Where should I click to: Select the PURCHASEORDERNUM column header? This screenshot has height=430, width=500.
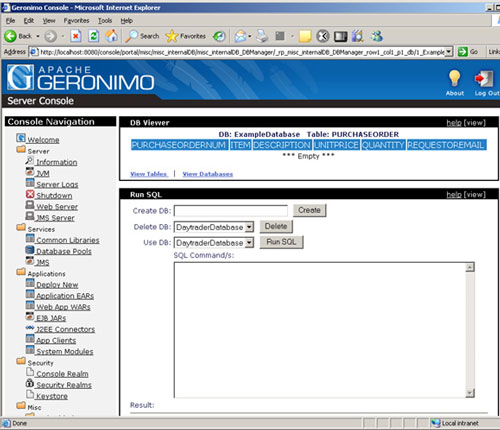179,145
